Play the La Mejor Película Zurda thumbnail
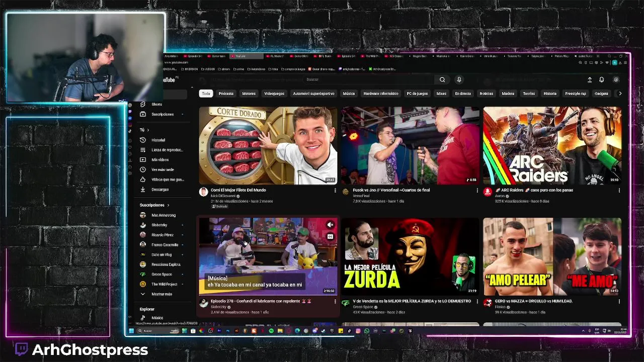This screenshot has height=362, width=644. (410, 256)
